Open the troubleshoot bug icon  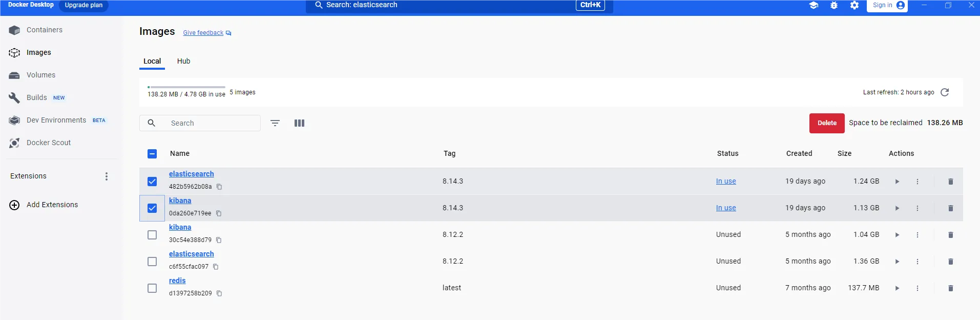tap(834, 5)
